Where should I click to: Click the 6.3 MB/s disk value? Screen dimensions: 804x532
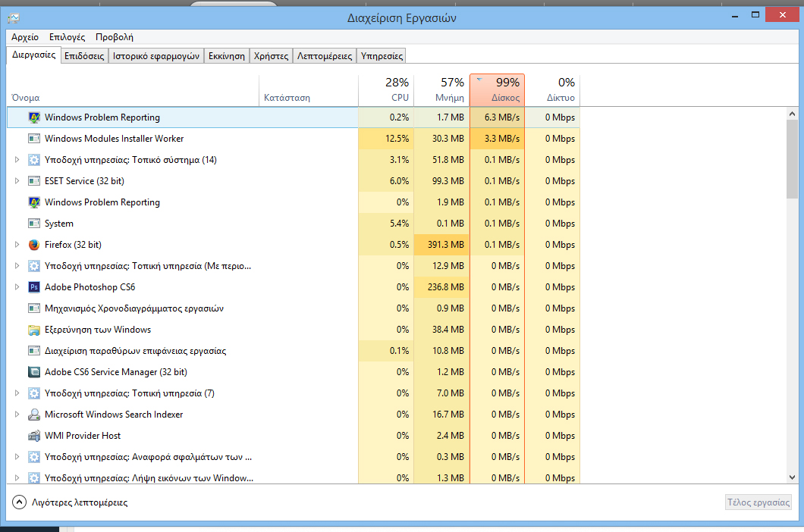[x=497, y=117]
